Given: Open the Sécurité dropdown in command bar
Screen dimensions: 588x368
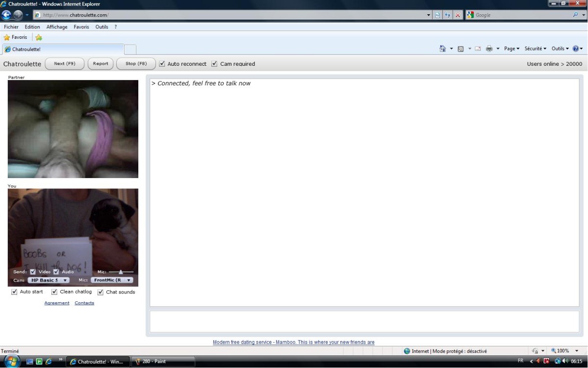Looking at the screenshot, I should pyautogui.click(x=536, y=49).
